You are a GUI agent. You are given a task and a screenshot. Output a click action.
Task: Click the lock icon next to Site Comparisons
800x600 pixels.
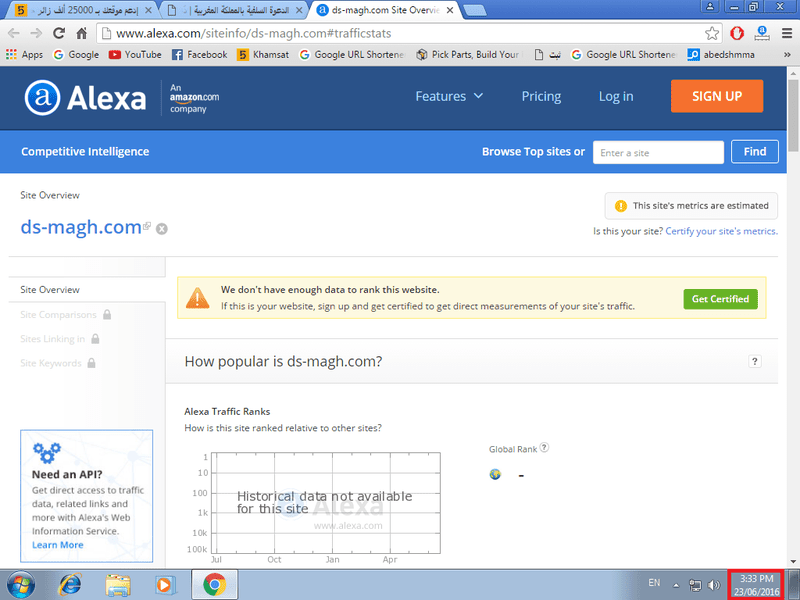tap(107, 314)
